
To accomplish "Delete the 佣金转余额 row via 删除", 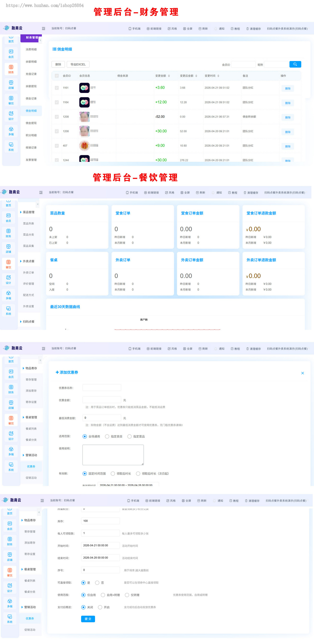I will (288, 117).
